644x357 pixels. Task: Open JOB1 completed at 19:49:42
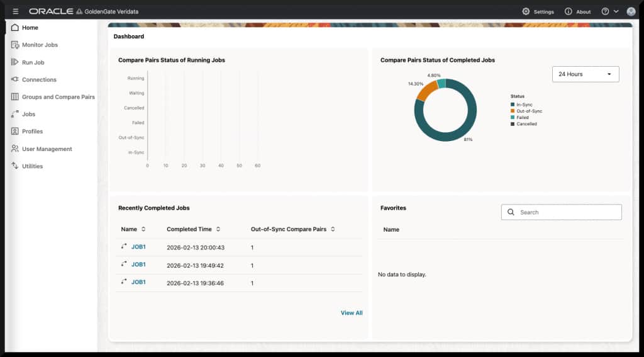[138, 264]
